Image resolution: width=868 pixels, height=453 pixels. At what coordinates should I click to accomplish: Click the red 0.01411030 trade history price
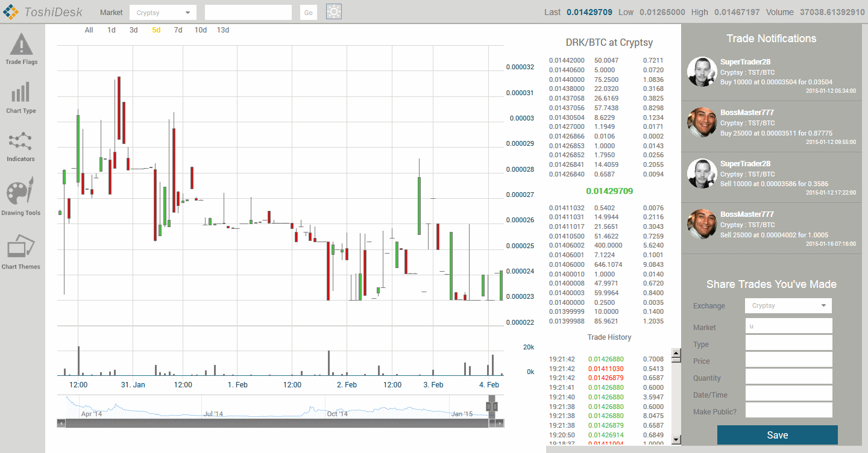pyautogui.click(x=606, y=369)
